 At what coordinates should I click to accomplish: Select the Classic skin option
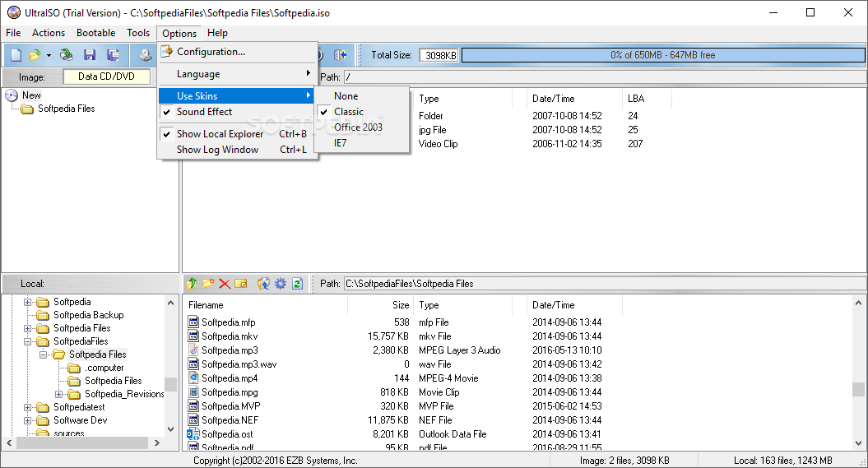362,112
